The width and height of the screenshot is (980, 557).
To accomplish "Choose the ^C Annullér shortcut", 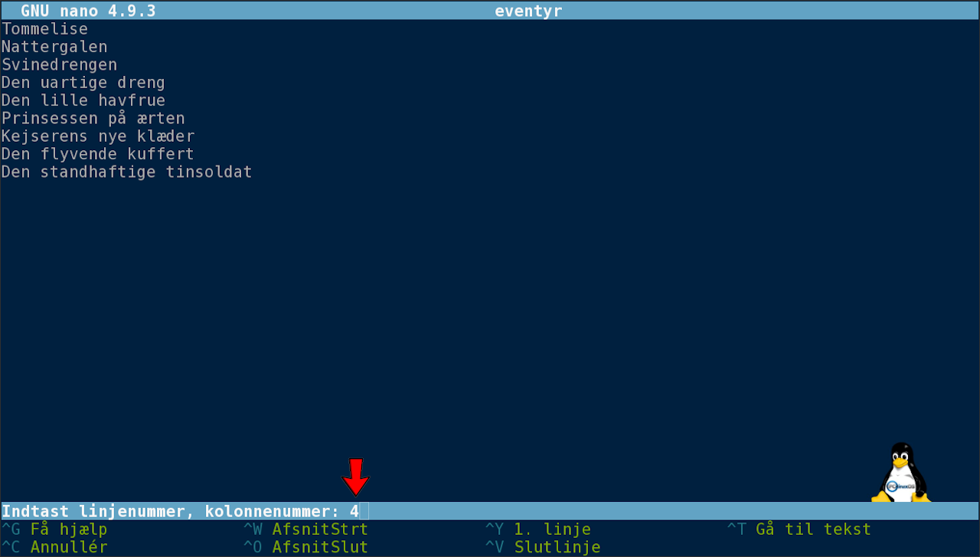I will (x=54, y=547).
